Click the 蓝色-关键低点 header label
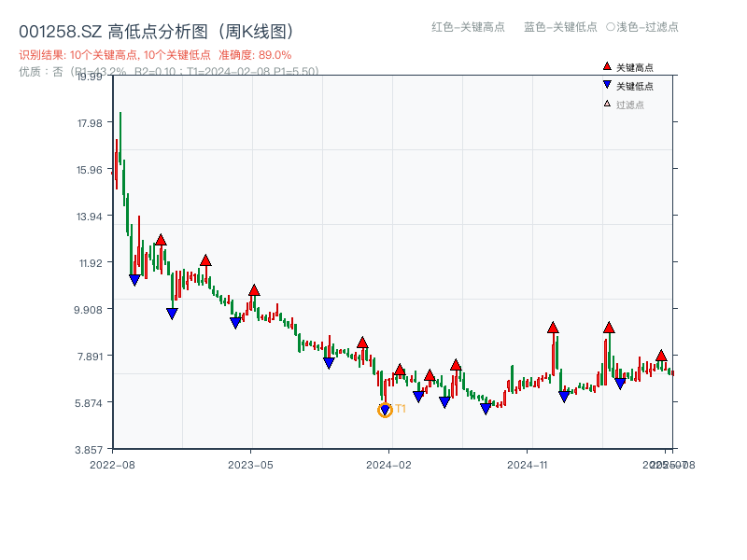 (x=560, y=26)
